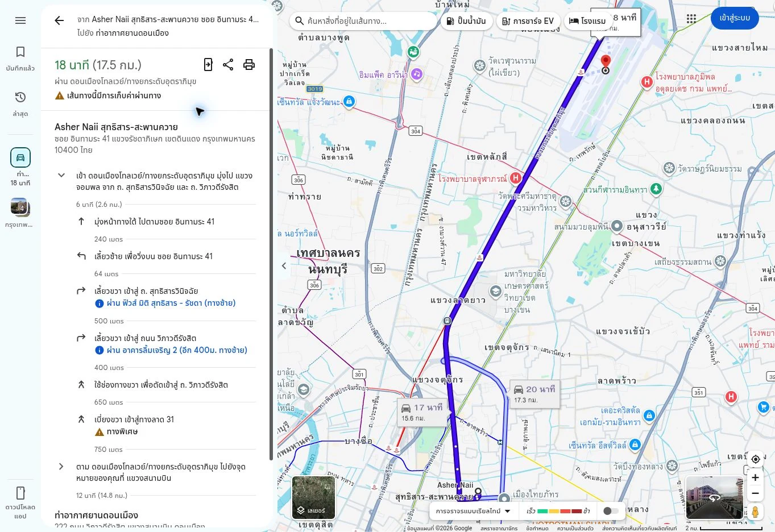
Task: Show your location button
Action: (x=755, y=459)
